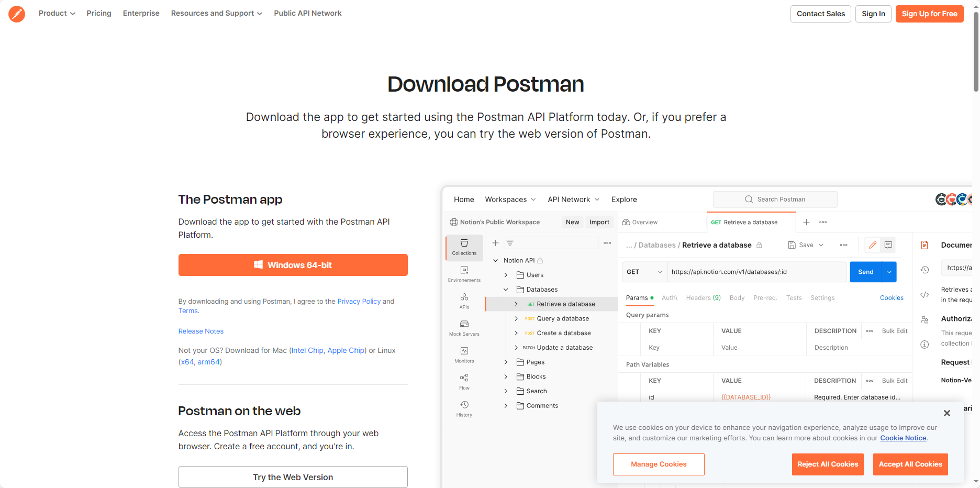980x488 pixels.
Task: Download the Linux arm64 build
Action: [x=208, y=362]
